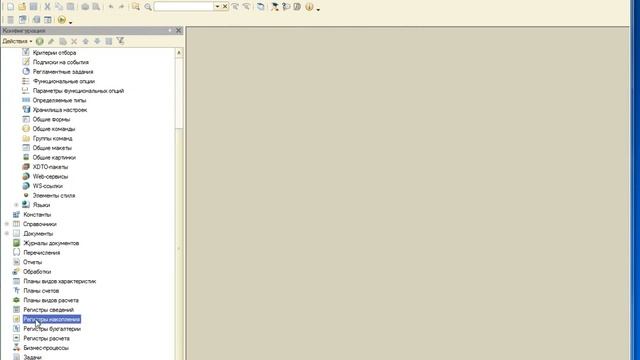
Task: Select Общие макеты tree item
Action: point(52,148)
